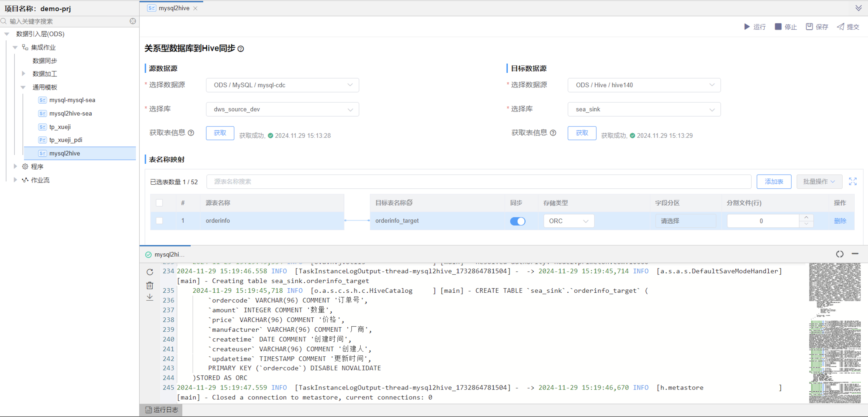Click the fullscreen expand icon beside 批量操作
The image size is (868, 417).
pyautogui.click(x=853, y=182)
